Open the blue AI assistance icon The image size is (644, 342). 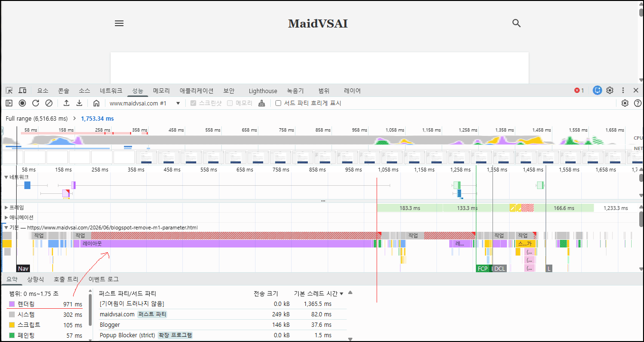tap(597, 90)
